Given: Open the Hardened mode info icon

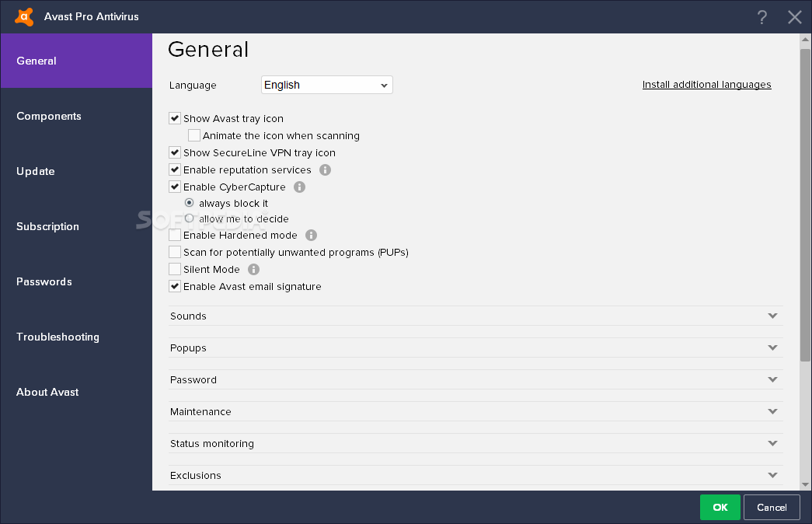Looking at the screenshot, I should pyautogui.click(x=311, y=236).
